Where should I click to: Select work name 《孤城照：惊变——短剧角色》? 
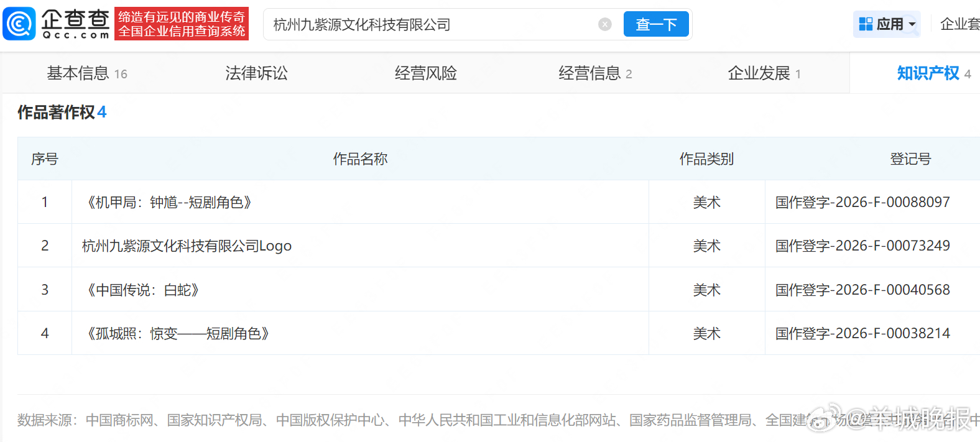(178, 334)
